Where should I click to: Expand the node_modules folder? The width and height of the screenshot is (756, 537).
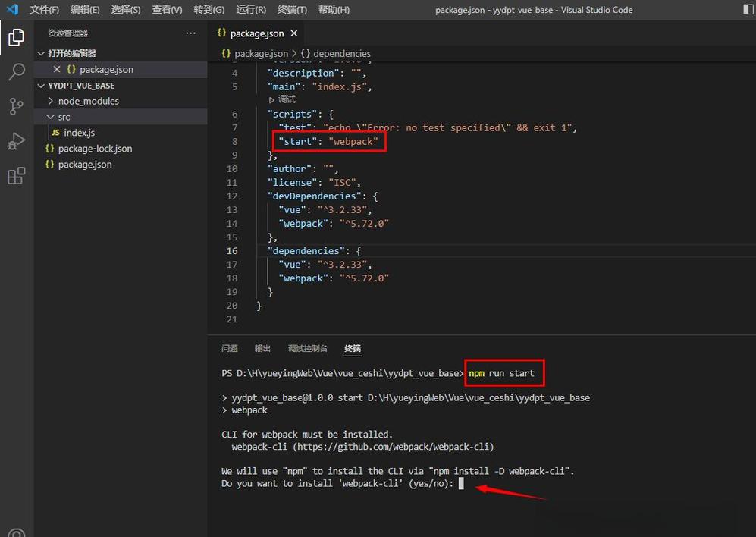[88, 101]
